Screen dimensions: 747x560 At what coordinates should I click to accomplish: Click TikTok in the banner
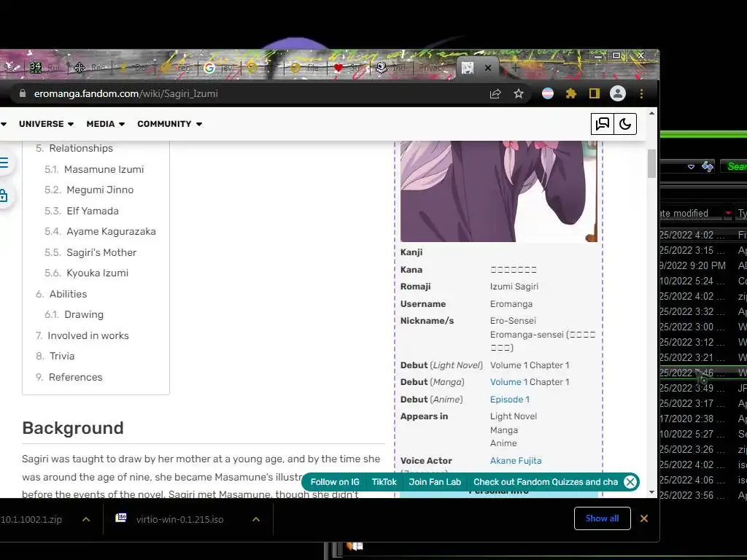(384, 482)
